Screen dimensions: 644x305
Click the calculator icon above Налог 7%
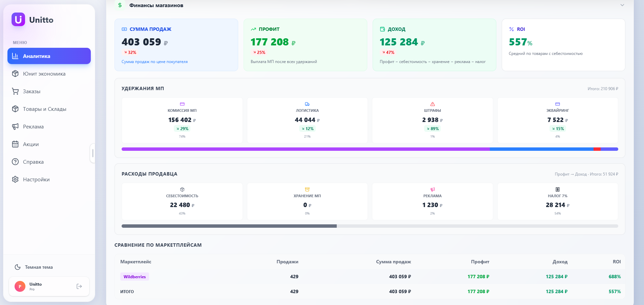tap(558, 189)
